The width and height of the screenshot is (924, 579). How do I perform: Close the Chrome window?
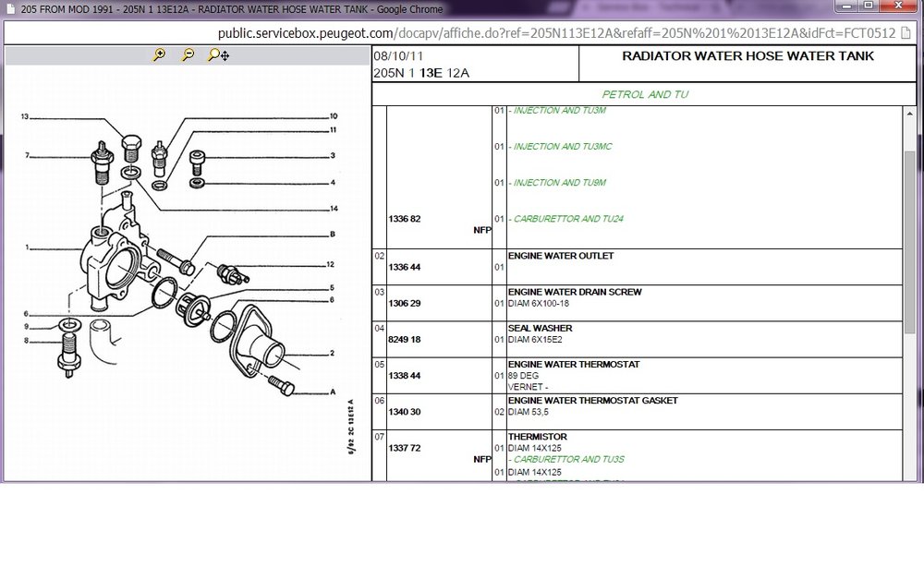pyautogui.click(x=898, y=6)
